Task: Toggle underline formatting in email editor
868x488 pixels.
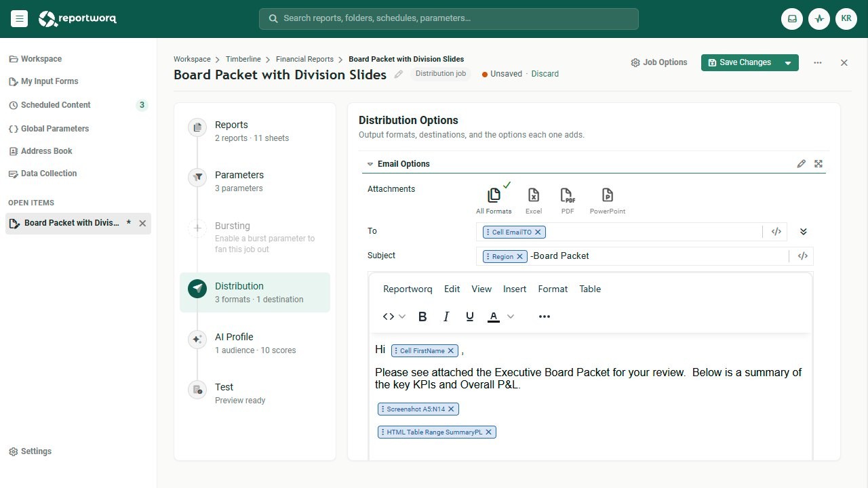Action: pos(470,317)
